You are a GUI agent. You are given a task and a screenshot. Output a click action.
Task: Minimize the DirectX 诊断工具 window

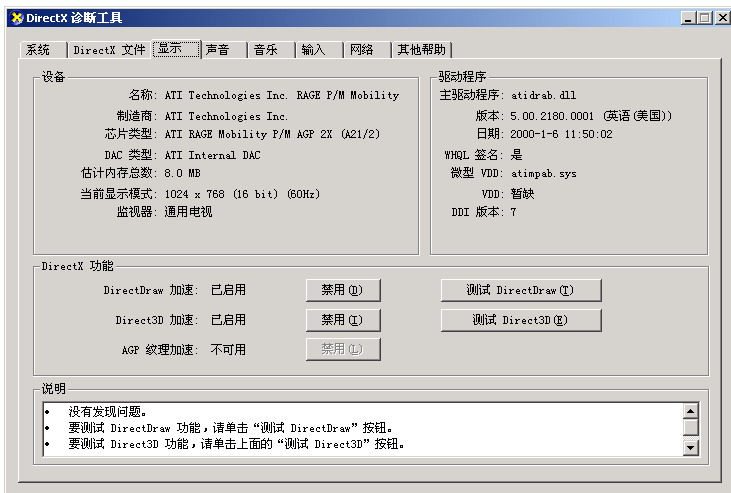click(x=688, y=18)
